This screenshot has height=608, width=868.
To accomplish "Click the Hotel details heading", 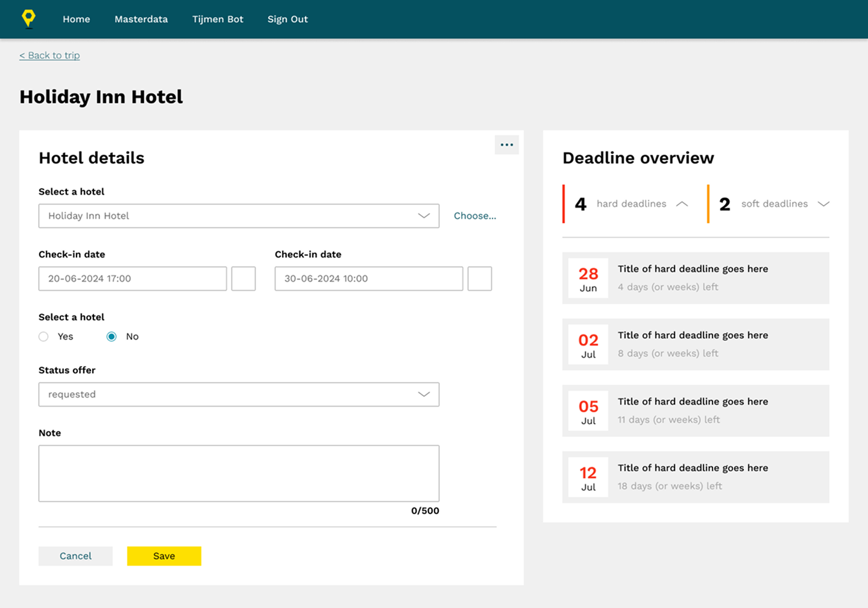I will coord(92,158).
